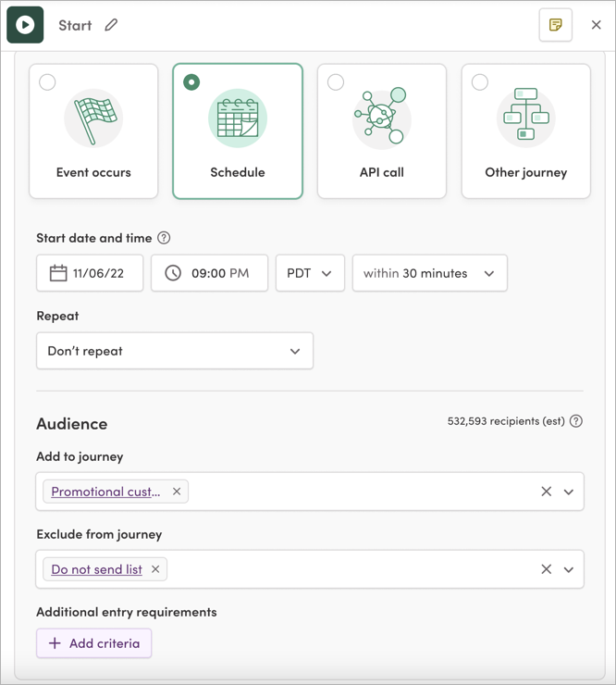The width and height of the screenshot is (616, 685).
Task: Remove the Do not send list tag
Action: click(x=155, y=569)
